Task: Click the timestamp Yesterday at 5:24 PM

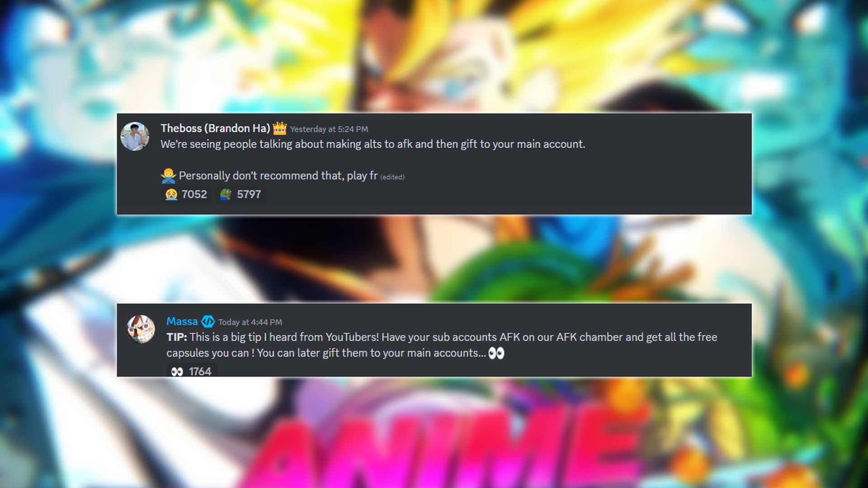Action: click(329, 129)
